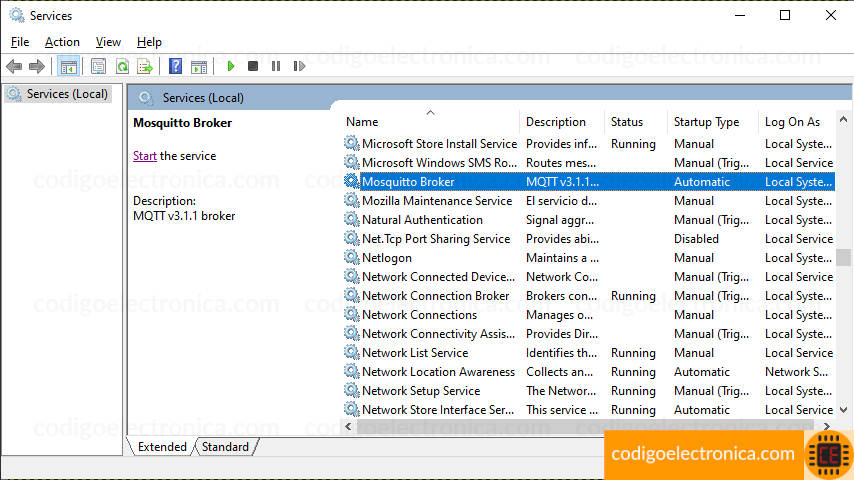Click the Stop Service toolbar icon
This screenshot has width=854, height=480.
[253, 66]
